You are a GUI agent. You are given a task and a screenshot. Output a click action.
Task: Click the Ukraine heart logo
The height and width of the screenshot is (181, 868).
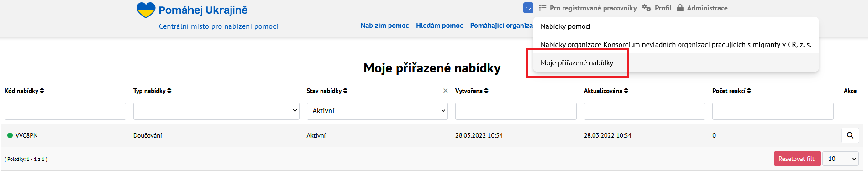146,10
